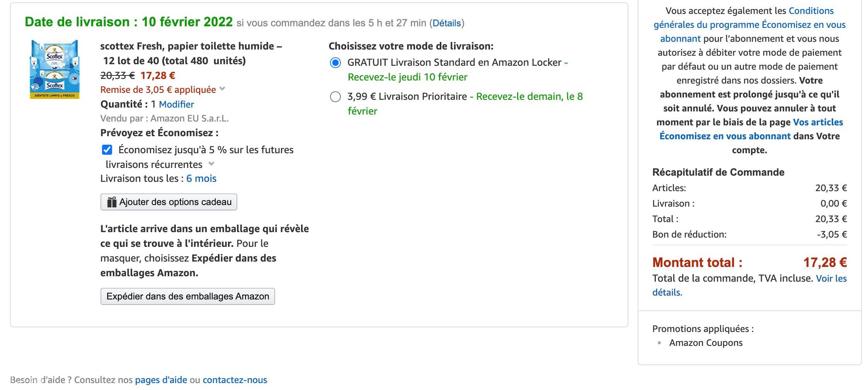This screenshot has width=868, height=390.
Task: Click Expédier dans des emballages Amazon
Action: 187,296
